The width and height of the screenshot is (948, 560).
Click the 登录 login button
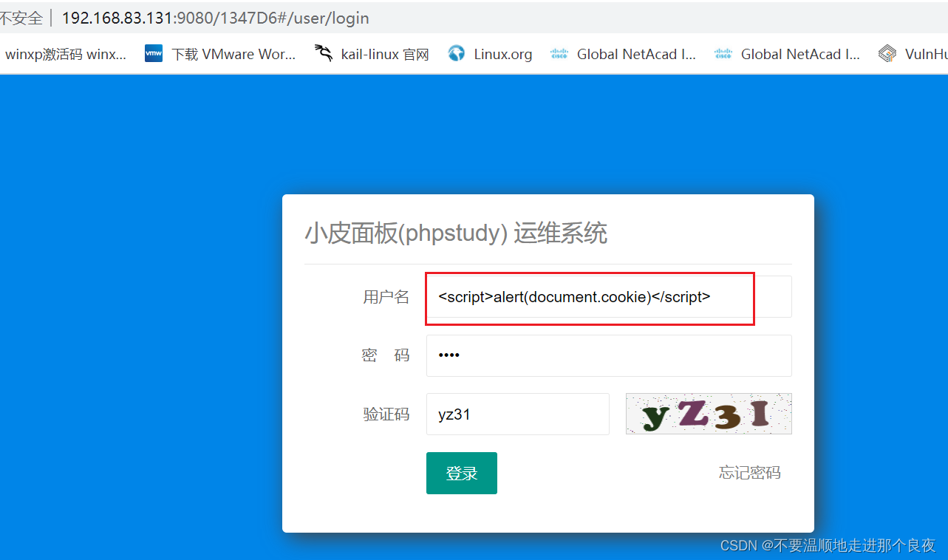(x=461, y=473)
